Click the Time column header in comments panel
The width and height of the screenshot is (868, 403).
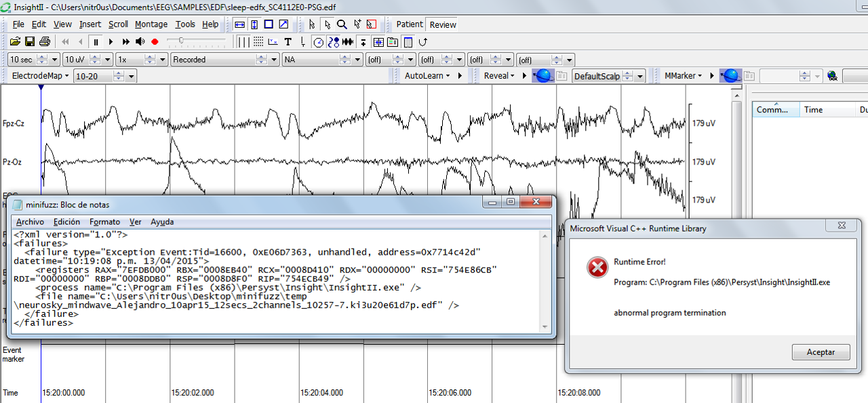(x=828, y=110)
